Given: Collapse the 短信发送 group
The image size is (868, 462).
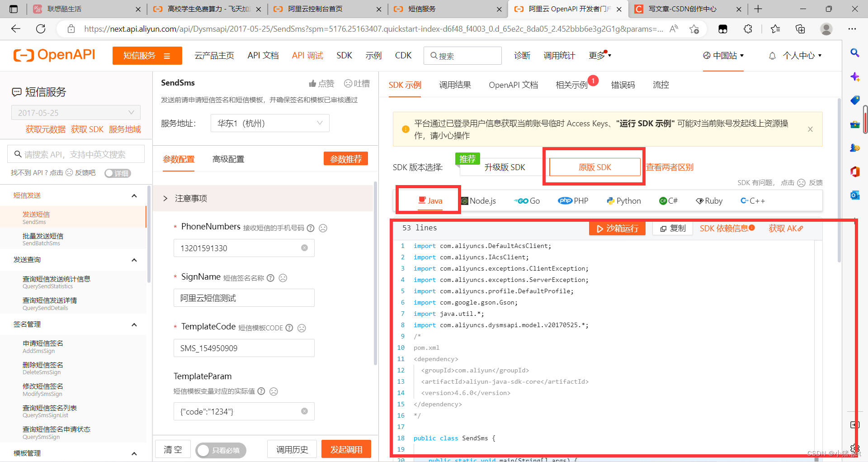Looking at the screenshot, I should (134, 195).
